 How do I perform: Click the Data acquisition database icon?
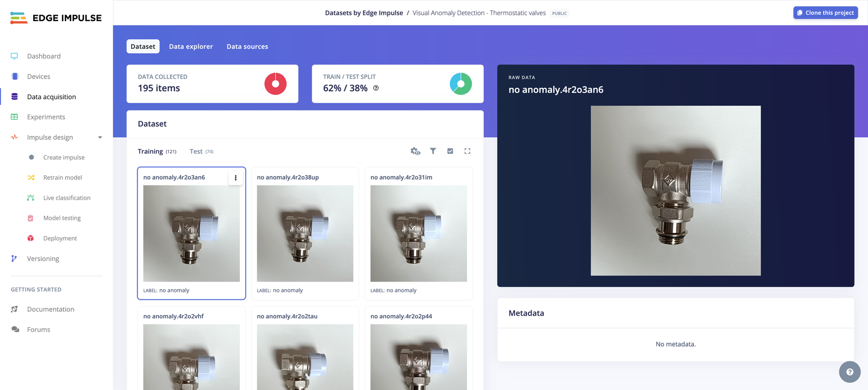click(x=15, y=97)
